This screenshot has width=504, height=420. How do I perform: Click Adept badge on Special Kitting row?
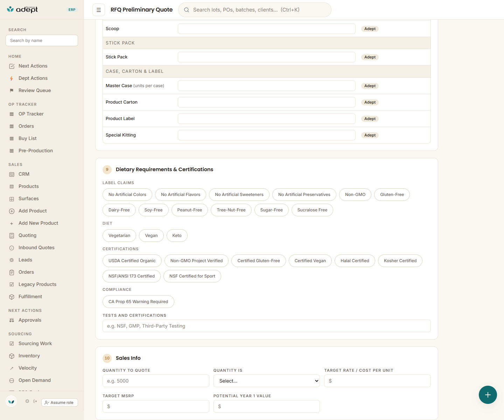370,135
